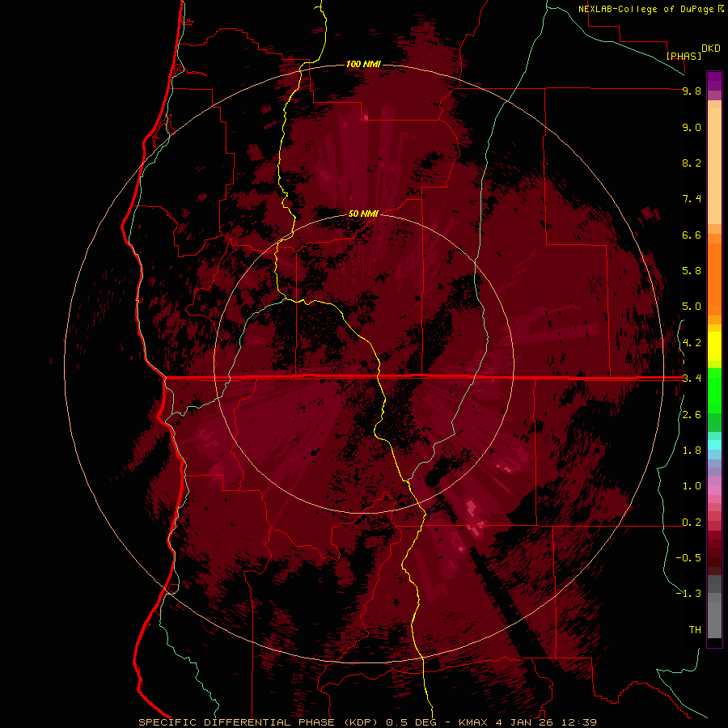Screen dimensions: 728x728
Task: Click the bright green segment of the color bar
Action: pos(714,390)
